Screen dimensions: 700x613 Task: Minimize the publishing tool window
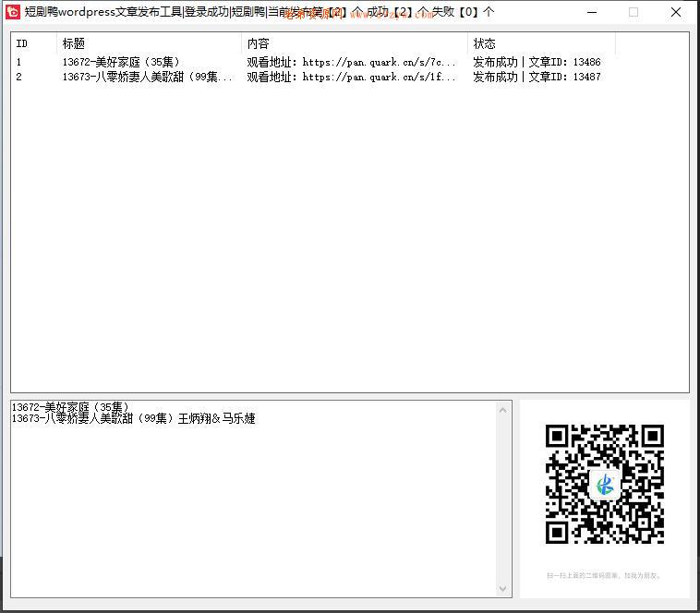[x=591, y=12]
